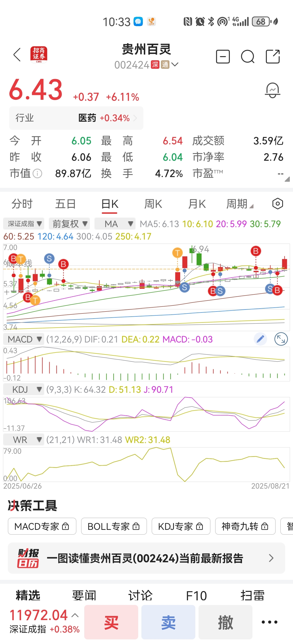Switch to the 月K tab
The width and height of the screenshot is (293, 644).
(197, 204)
